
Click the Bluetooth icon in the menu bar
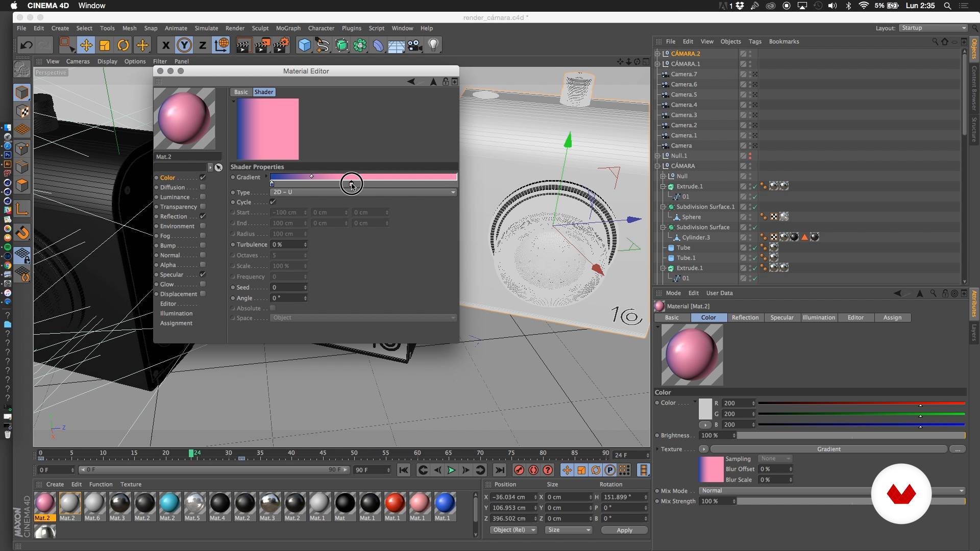849,6
